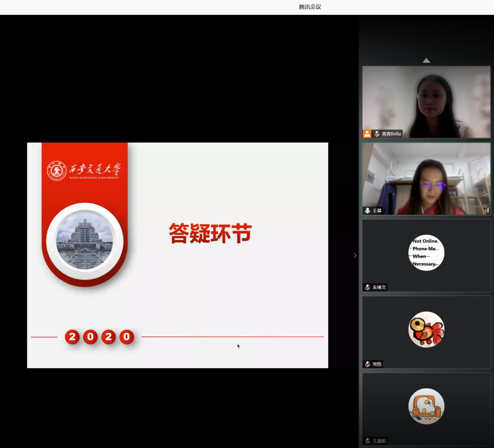
Task: Click the "Not Online" avatar of 朱博文
Action: (426, 253)
